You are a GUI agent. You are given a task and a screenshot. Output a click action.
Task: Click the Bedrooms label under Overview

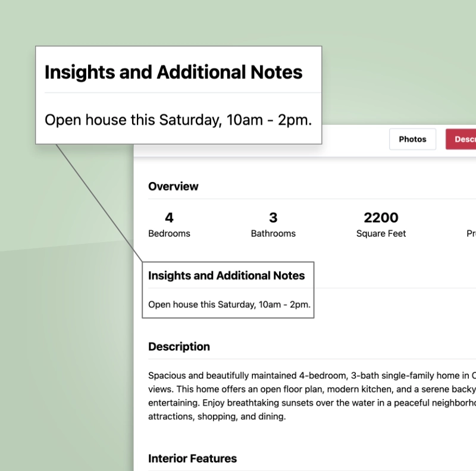169,234
